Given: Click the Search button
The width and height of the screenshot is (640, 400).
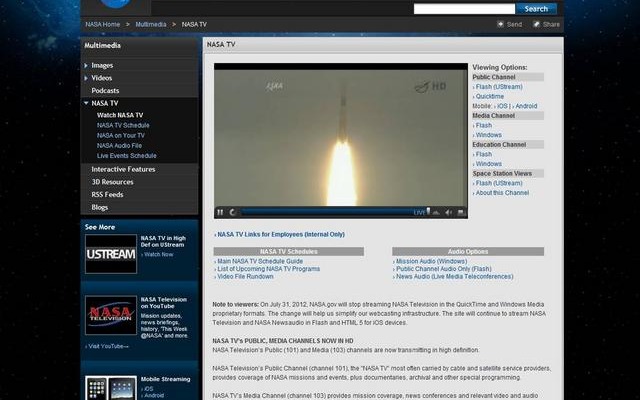Looking at the screenshot, I should (x=536, y=9).
